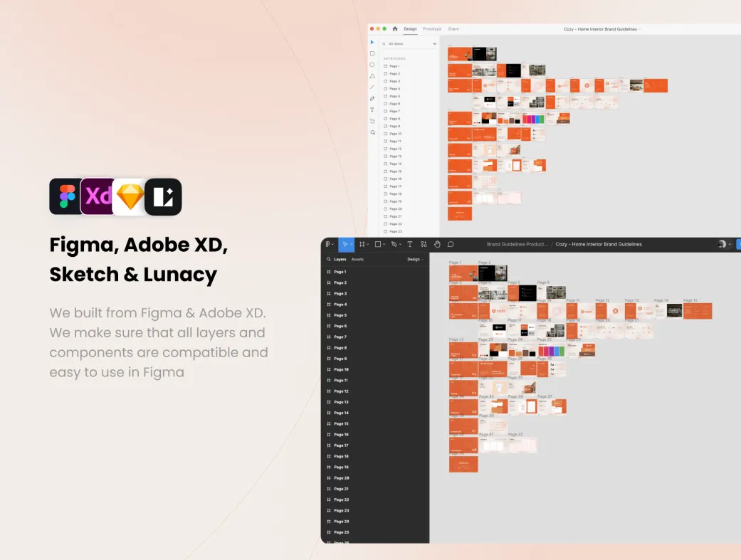Select the Ellipse tool in Adobe XD

pyautogui.click(x=372, y=65)
